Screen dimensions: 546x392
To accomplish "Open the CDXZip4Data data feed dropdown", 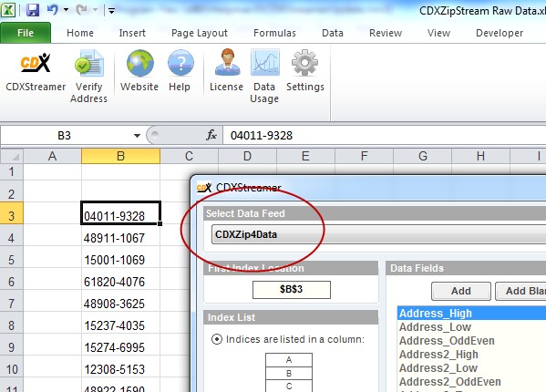I will [378, 234].
